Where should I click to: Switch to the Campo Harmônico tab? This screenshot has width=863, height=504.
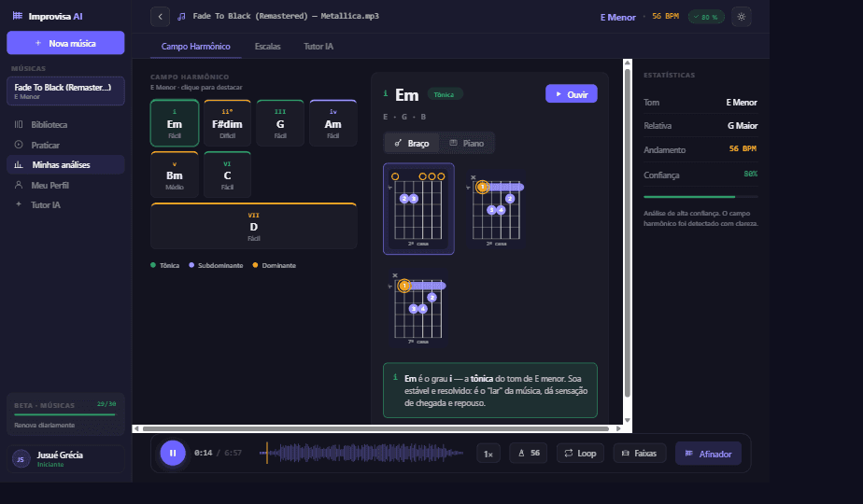coord(195,47)
